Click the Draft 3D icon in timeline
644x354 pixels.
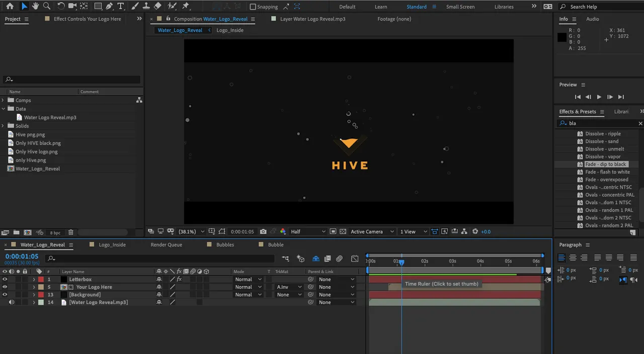pos(300,258)
